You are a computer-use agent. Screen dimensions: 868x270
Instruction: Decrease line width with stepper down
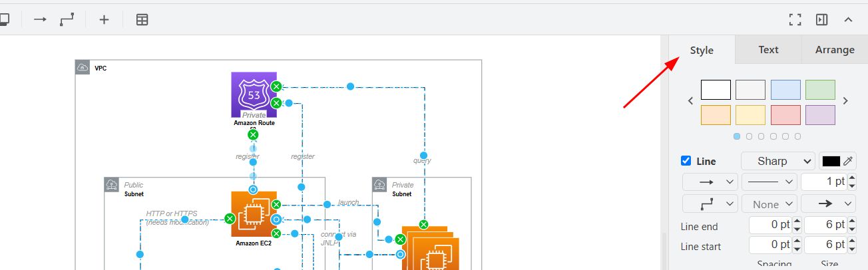852,186
